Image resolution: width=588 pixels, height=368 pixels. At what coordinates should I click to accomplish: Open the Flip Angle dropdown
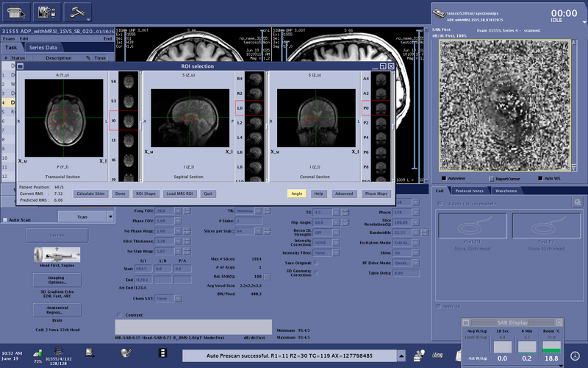pos(336,222)
